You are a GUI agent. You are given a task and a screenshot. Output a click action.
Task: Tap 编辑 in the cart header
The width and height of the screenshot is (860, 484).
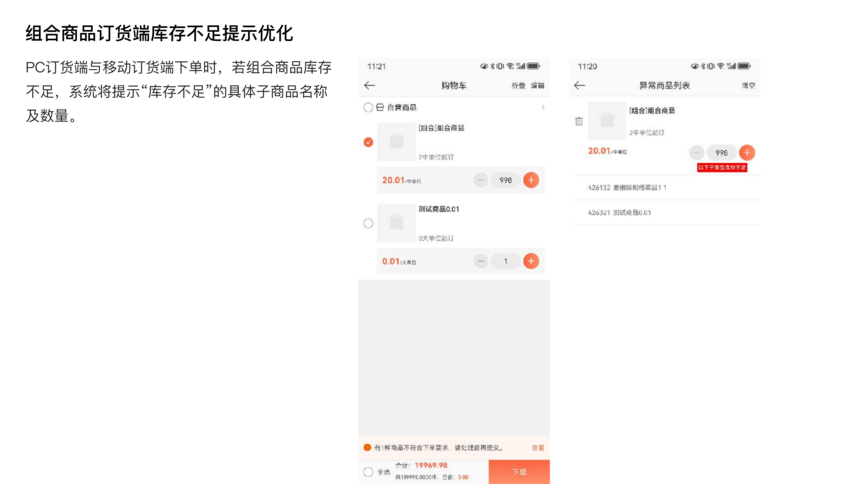click(x=538, y=86)
